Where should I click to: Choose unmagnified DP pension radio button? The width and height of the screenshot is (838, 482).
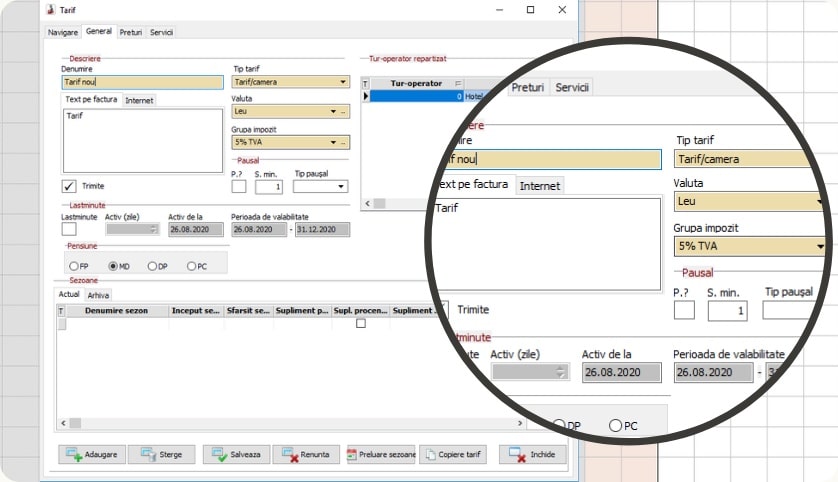click(152, 266)
